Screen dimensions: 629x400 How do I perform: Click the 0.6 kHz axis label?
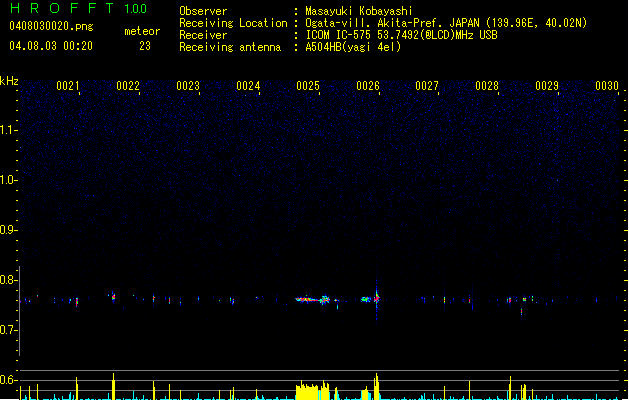tap(8, 380)
